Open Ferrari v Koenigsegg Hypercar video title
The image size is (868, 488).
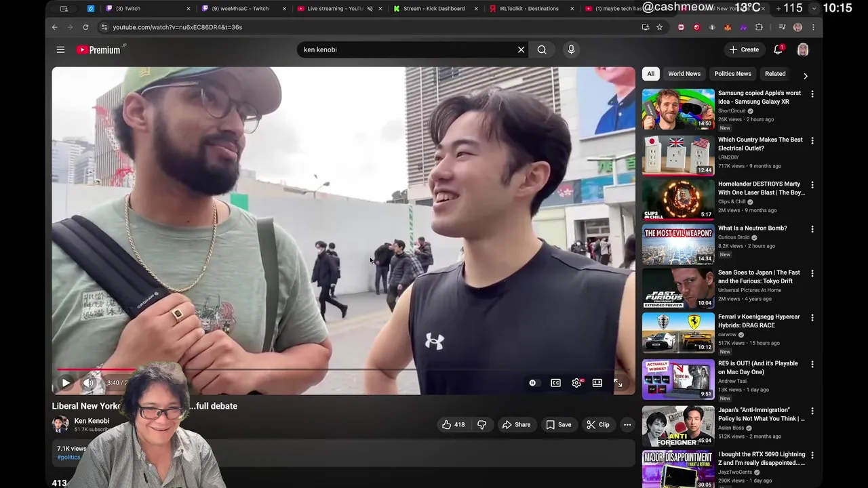click(759, 321)
